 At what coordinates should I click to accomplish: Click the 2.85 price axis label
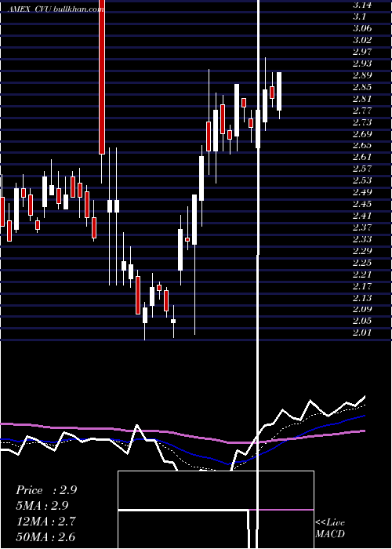click(362, 87)
